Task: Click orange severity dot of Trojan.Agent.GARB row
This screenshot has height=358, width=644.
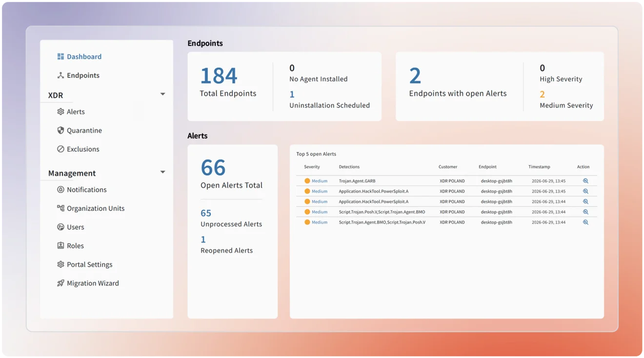Action: tap(307, 181)
